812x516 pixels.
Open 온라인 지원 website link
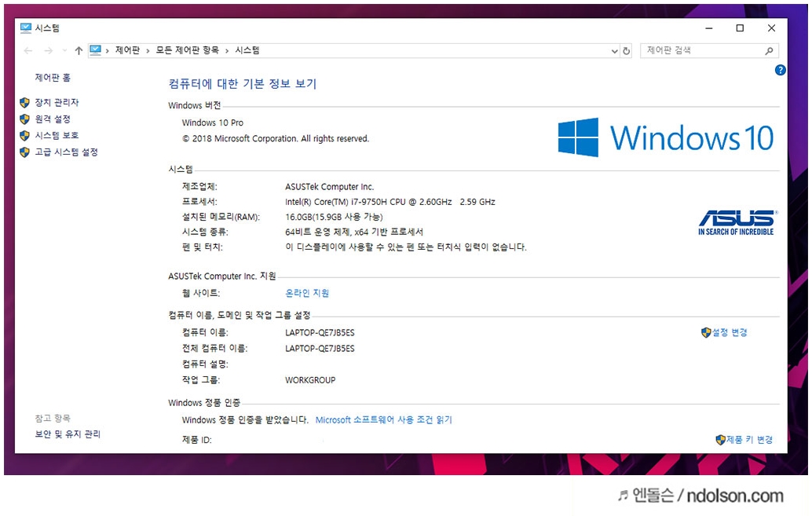pos(307,293)
